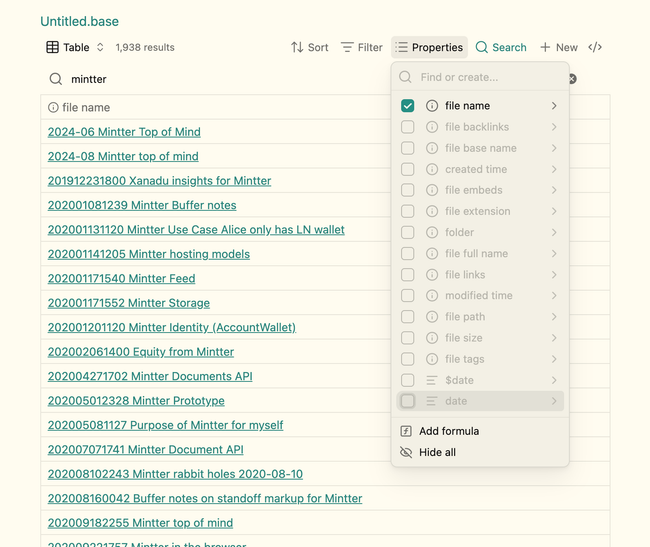Open 201912231800 Xanadu insights for Mintter
The image size is (650, 547).
(x=159, y=181)
